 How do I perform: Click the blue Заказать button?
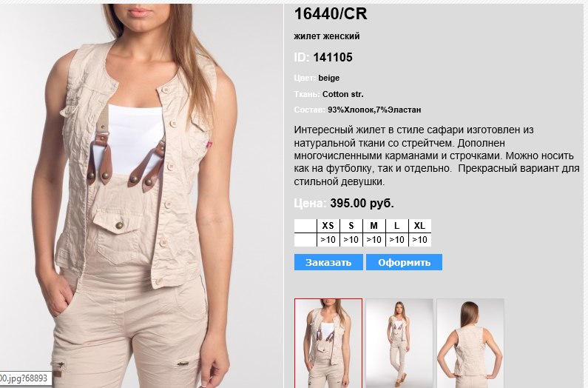click(x=328, y=262)
